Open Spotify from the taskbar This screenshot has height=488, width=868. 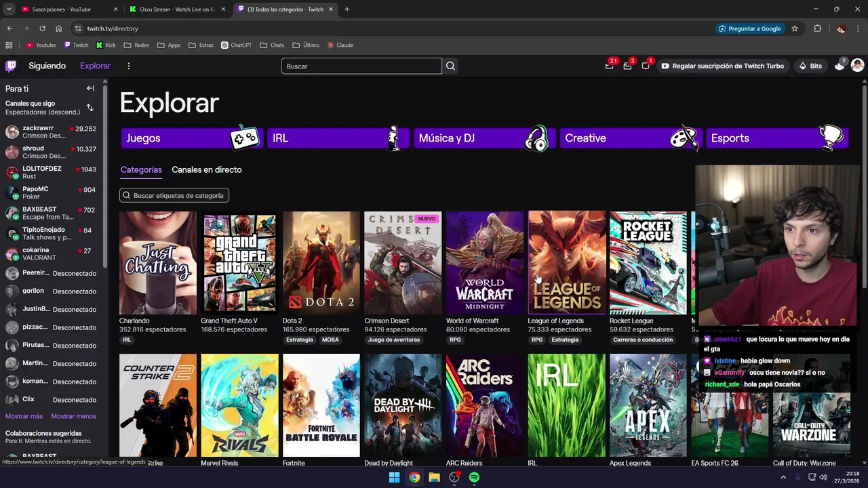tap(474, 477)
